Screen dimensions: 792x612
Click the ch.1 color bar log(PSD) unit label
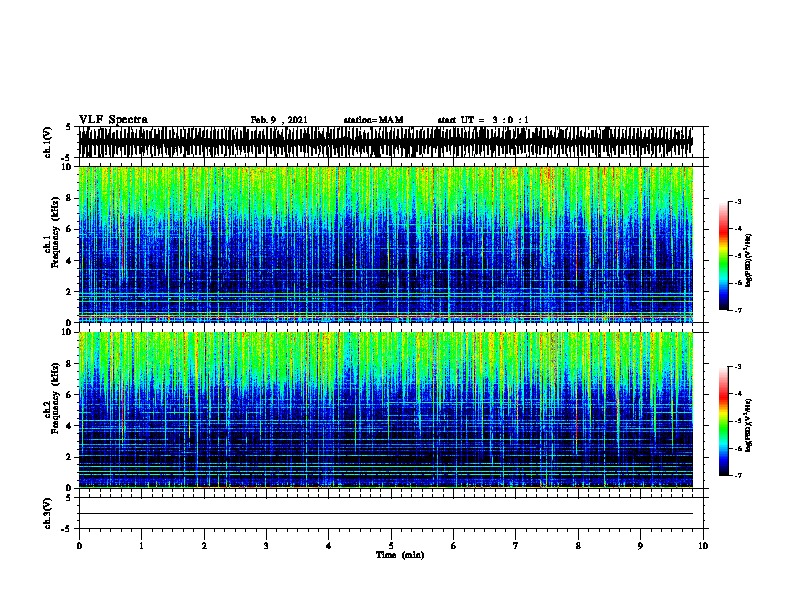tap(748, 260)
